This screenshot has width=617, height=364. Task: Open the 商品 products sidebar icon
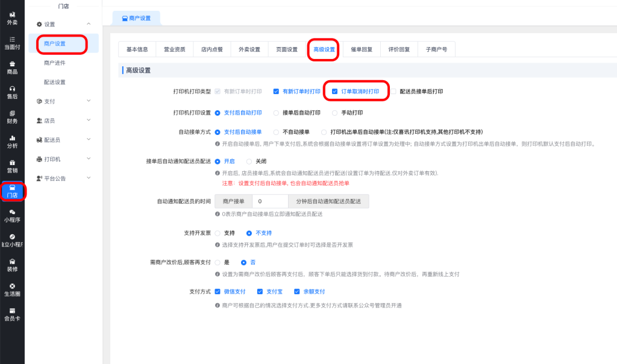pyautogui.click(x=12, y=67)
